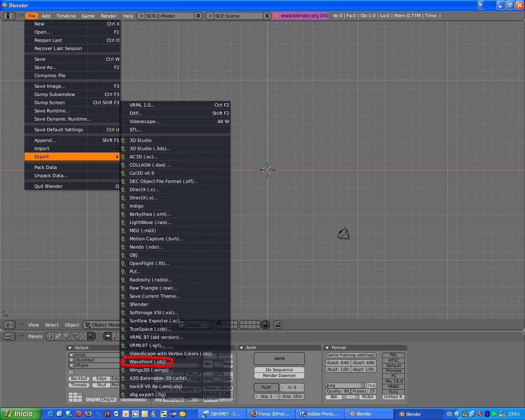Viewport: 525px width, 420px height.
Task: Open the Jpeg image format dropdown
Action: tap(345, 386)
